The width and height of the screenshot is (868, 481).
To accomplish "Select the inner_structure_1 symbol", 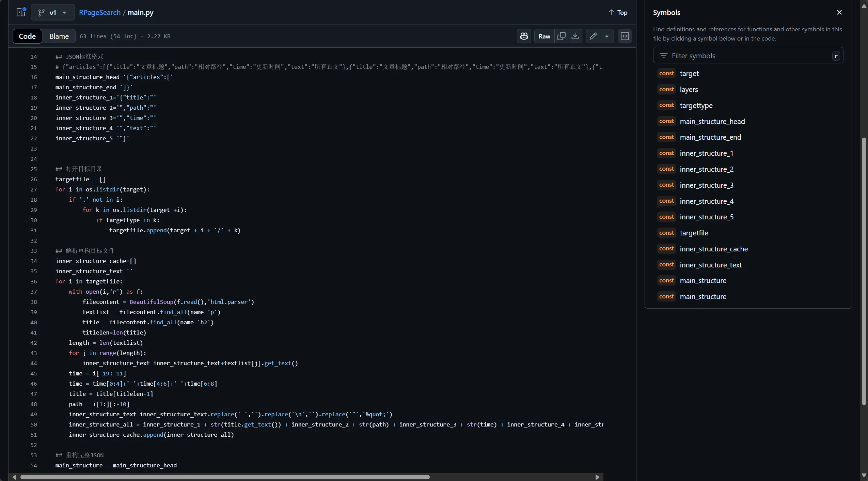I will 706,153.
